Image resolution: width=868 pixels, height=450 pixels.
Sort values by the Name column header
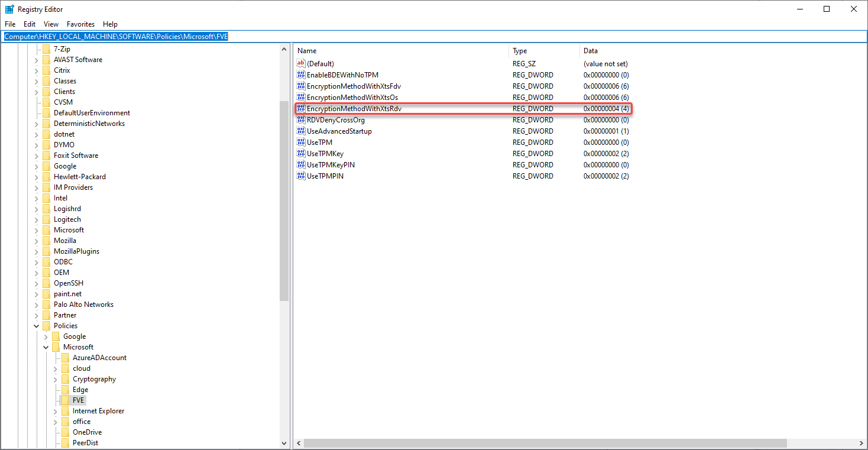pyautogui.click(x=401, y=51)
